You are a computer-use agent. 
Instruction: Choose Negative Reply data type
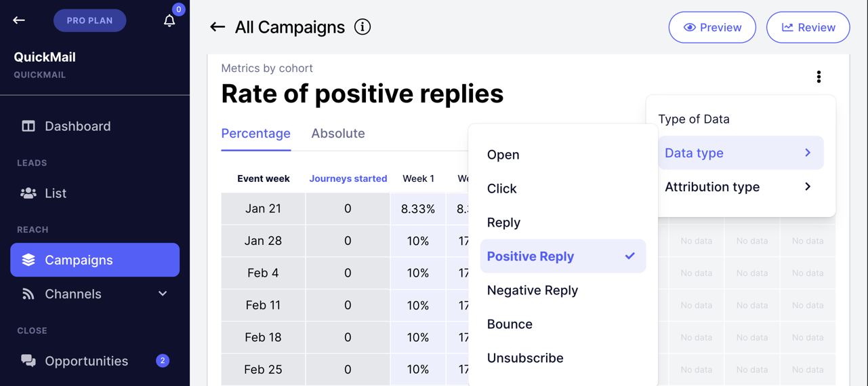coord(533,290)
